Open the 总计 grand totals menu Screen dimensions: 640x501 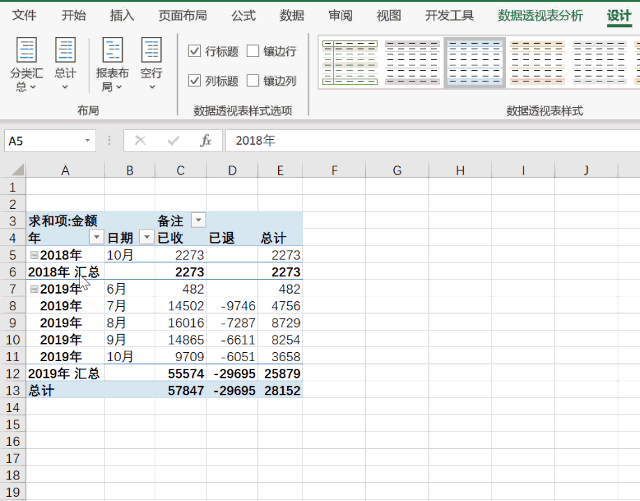tap(65, 63)
